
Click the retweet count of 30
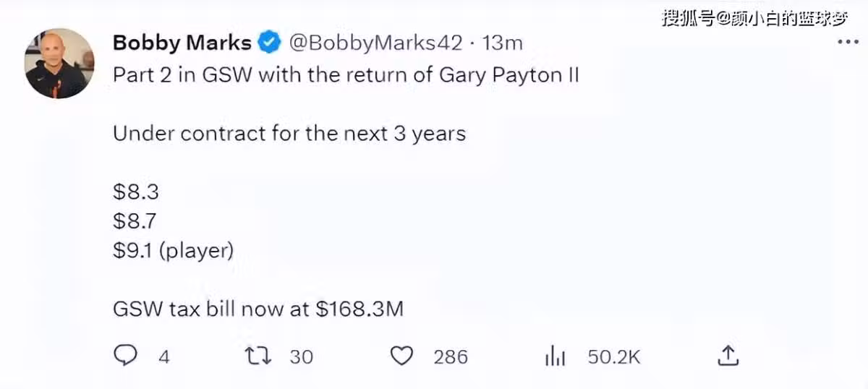pos(301,356)
